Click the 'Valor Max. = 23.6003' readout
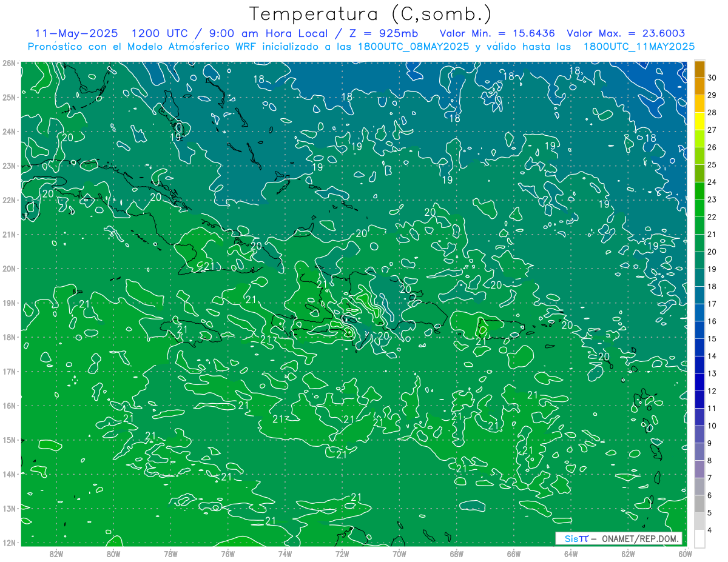The width and height of the screenshot is (728, 562). (x=626, y=33)
